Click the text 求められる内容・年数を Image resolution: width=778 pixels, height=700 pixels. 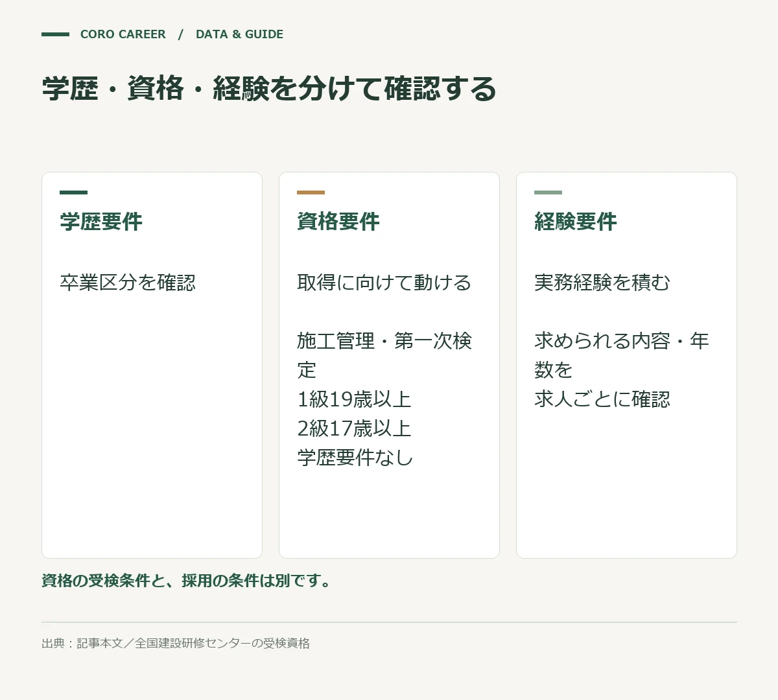click(x=622, y=355)
